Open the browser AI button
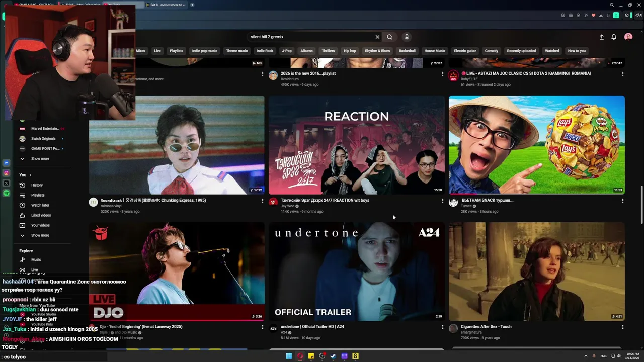The width and height of the screenshot is (644, 362). (639, 15)
